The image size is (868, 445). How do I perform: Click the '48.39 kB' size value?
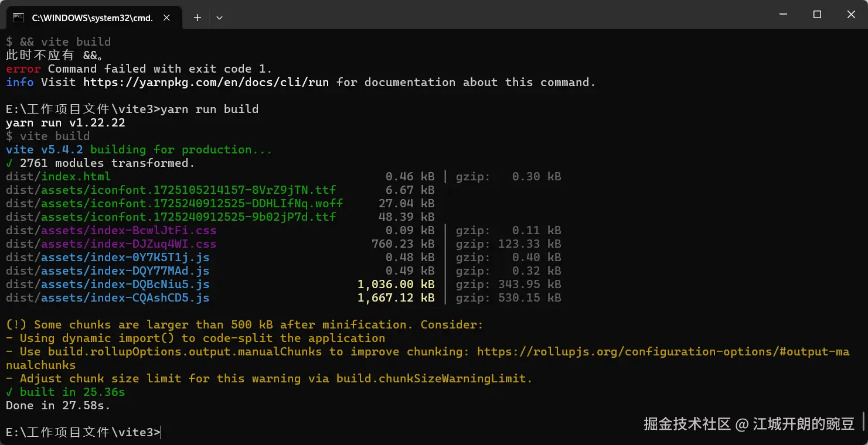tap(407, 217)
